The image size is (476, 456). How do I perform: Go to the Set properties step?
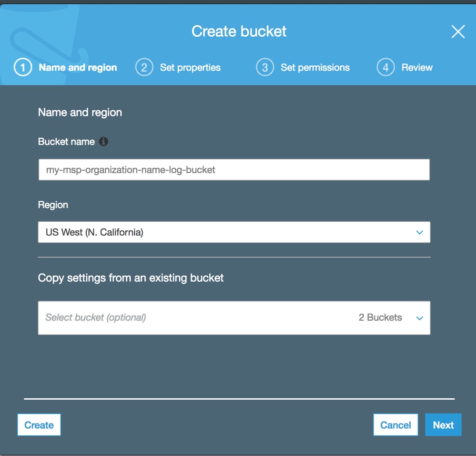coord(190,67)
